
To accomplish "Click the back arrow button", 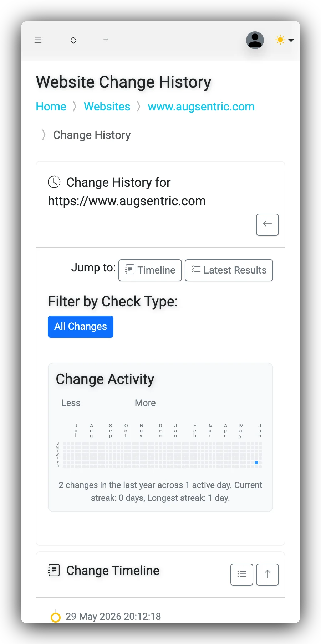I will (x=267, y=225).
